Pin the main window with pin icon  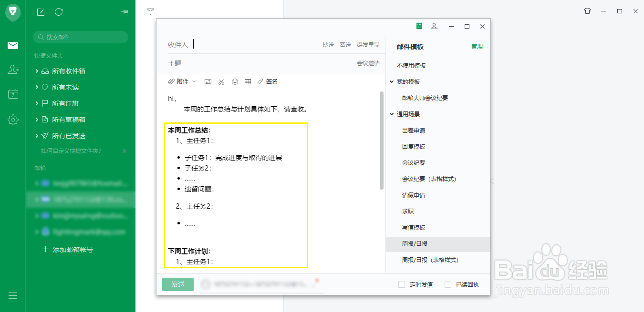click(x=125, y=12)
